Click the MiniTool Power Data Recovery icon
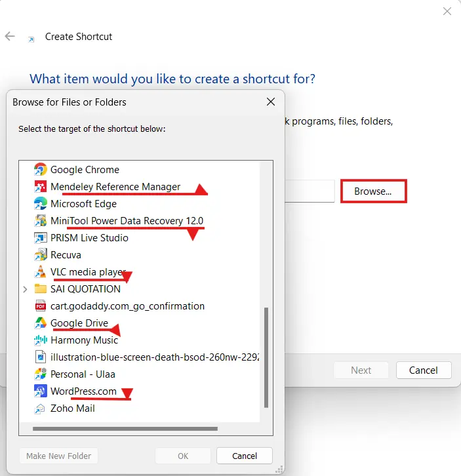461x476 pixels. [x=41, y=221]
